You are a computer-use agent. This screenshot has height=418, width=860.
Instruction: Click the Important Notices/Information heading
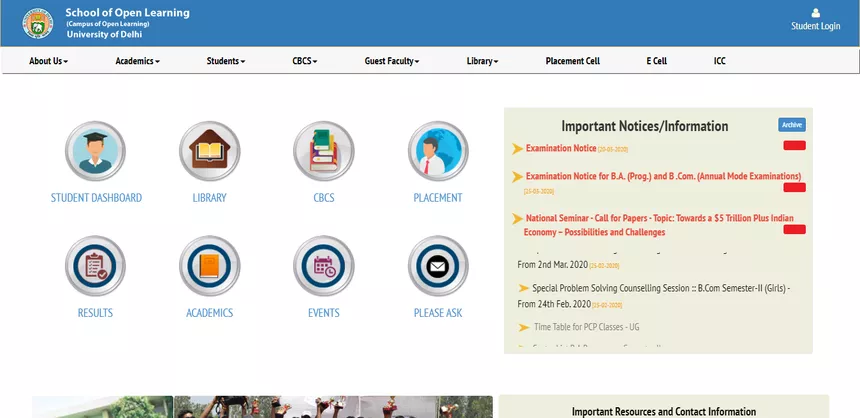pyautogui.click(x=644, y=126)
